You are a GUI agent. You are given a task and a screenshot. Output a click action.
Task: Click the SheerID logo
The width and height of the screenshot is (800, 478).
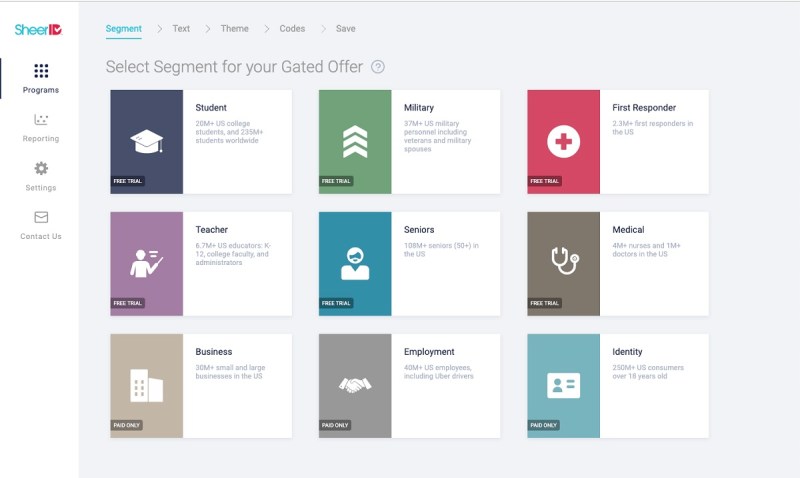(x=38, y=30)
